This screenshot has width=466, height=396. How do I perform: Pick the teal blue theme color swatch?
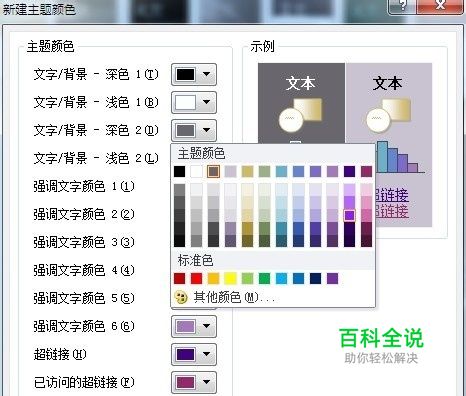pyautogui.click(x=281, y=172)
